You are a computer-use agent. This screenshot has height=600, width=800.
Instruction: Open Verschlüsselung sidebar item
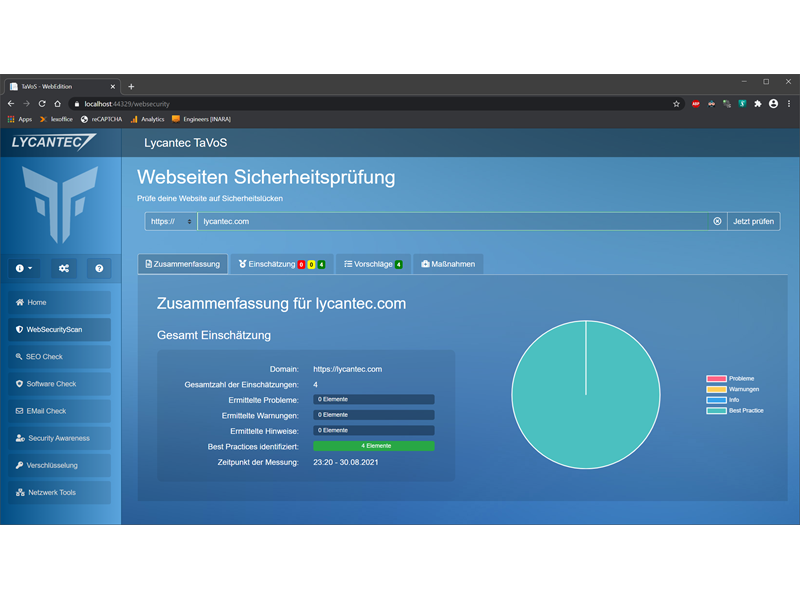(59, 465)
